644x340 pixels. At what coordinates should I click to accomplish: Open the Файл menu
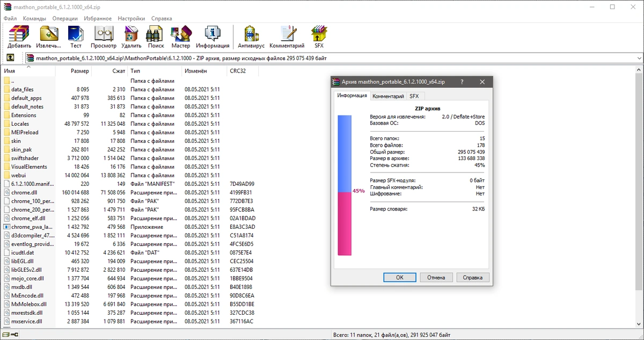pos(10,18)
